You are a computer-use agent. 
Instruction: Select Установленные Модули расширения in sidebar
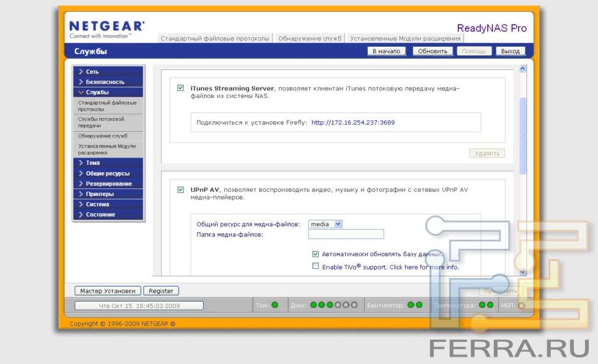click(x=107, y=149)
